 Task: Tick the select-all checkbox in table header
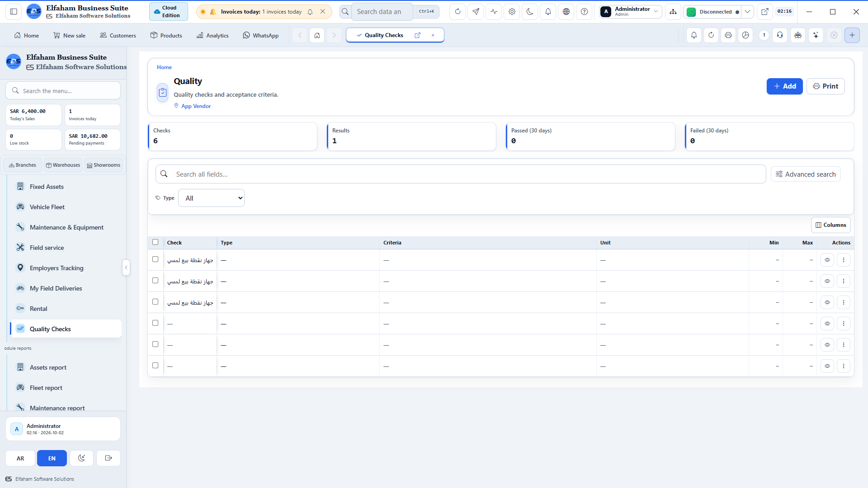click(156, 242)
